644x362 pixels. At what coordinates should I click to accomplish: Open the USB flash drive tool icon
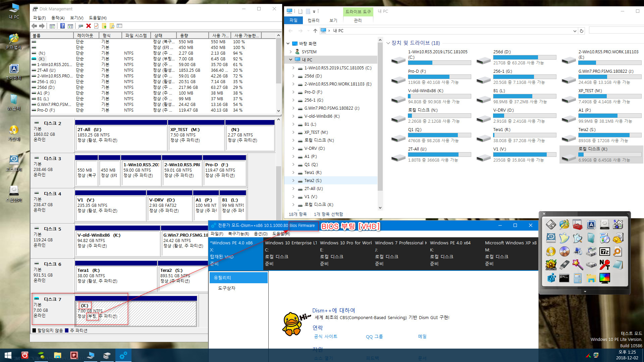click(x=564, y=265)
